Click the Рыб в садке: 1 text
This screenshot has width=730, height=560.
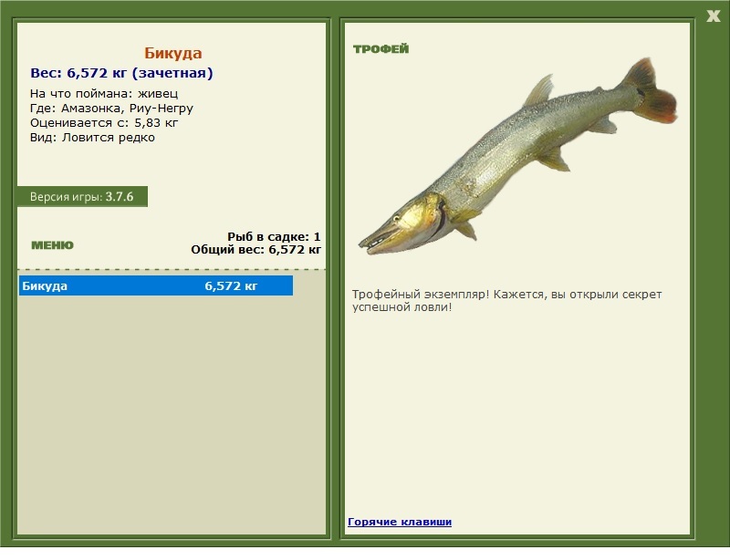(274, 236)
